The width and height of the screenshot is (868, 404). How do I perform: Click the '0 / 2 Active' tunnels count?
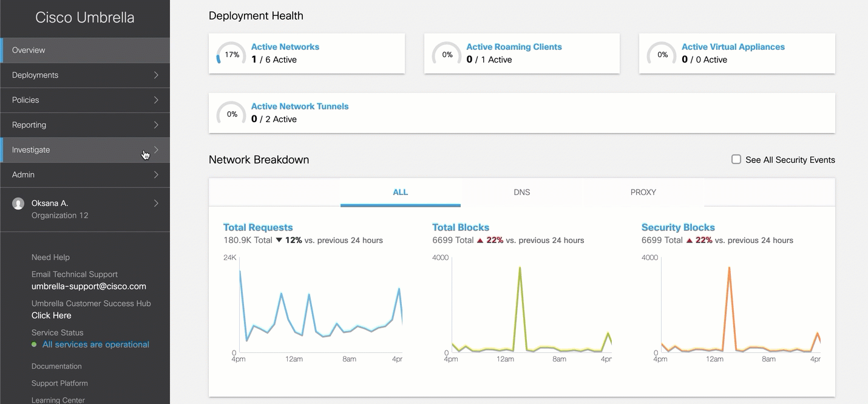274,119
